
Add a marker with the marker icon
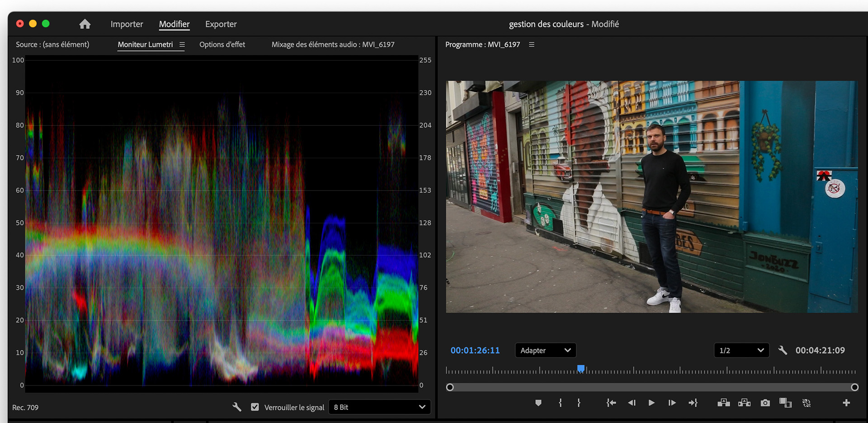click(x=538, y=403)
